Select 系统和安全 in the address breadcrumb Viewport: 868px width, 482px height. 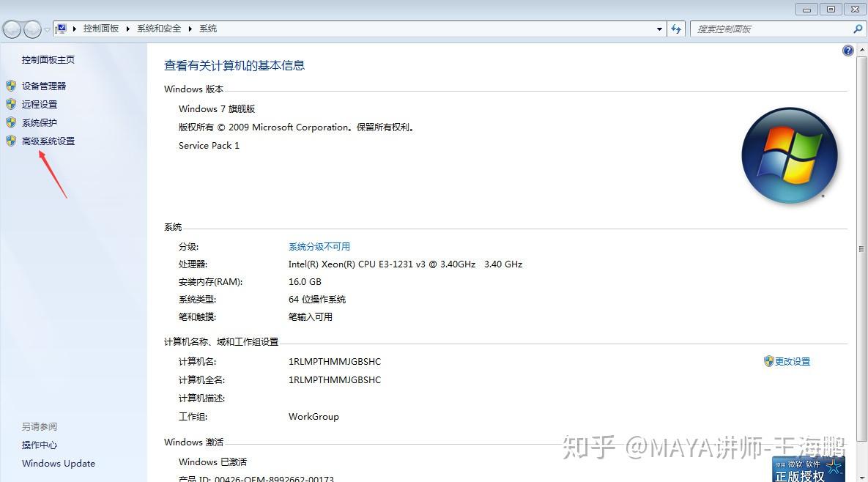tap(159, 29)
